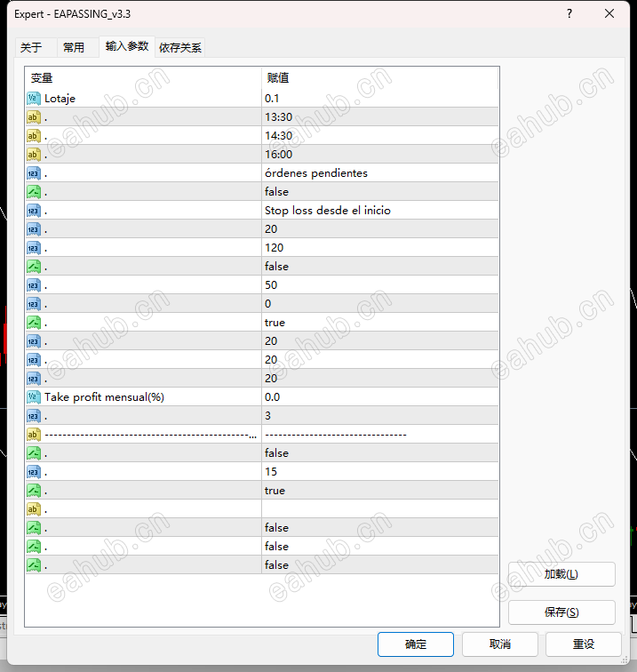The height and width of the screenshot is (672, 637).
Task: Click the string icon in the dashed separator row
Action: tap(34, 435)
